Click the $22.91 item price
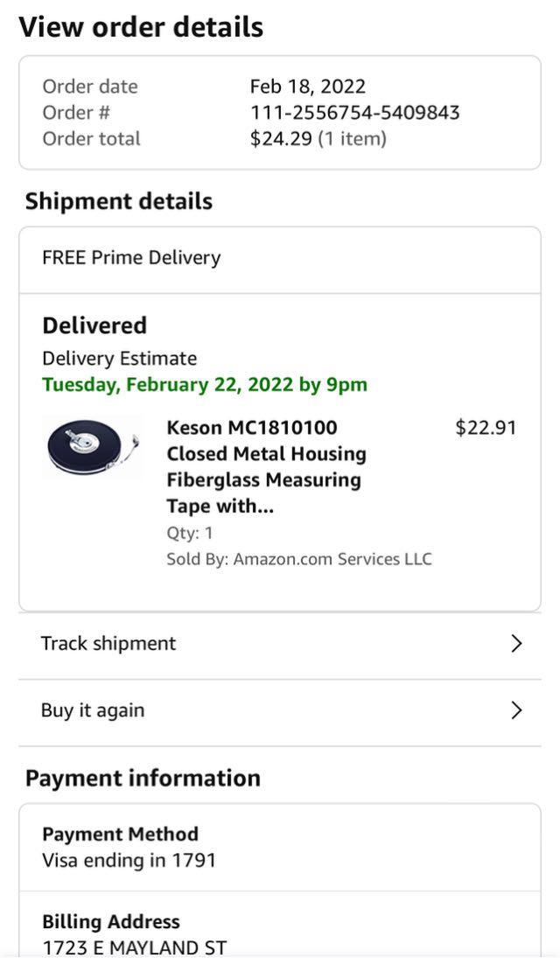560x958 pixels. (486, 428)
